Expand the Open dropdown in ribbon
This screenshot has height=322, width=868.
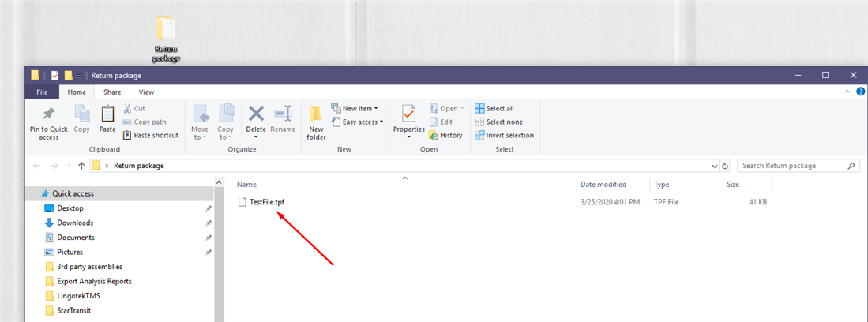point(447,108)
